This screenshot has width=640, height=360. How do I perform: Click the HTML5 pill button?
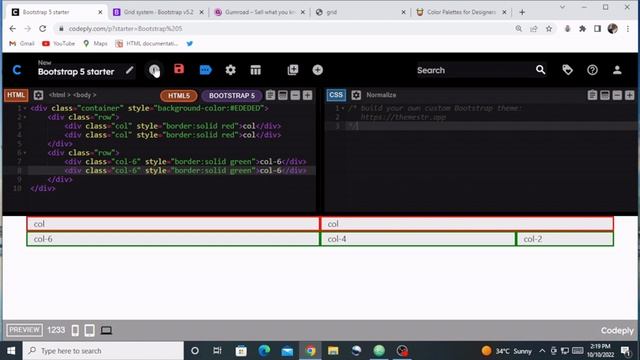tap(179, 96)
